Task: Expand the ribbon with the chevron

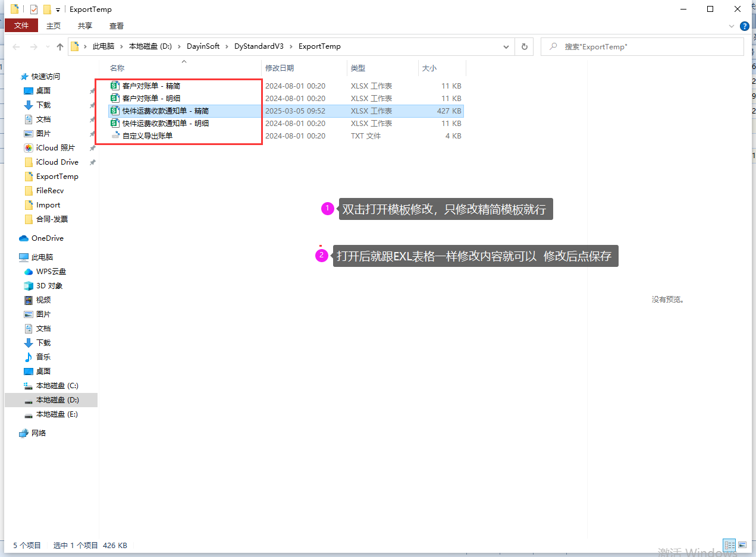Action: [x=732, y=26]
